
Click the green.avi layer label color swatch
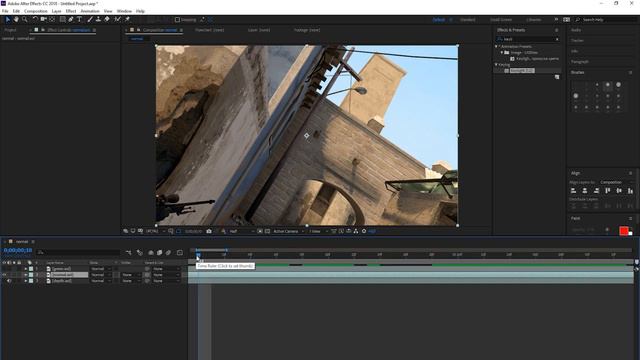(31, 269)
